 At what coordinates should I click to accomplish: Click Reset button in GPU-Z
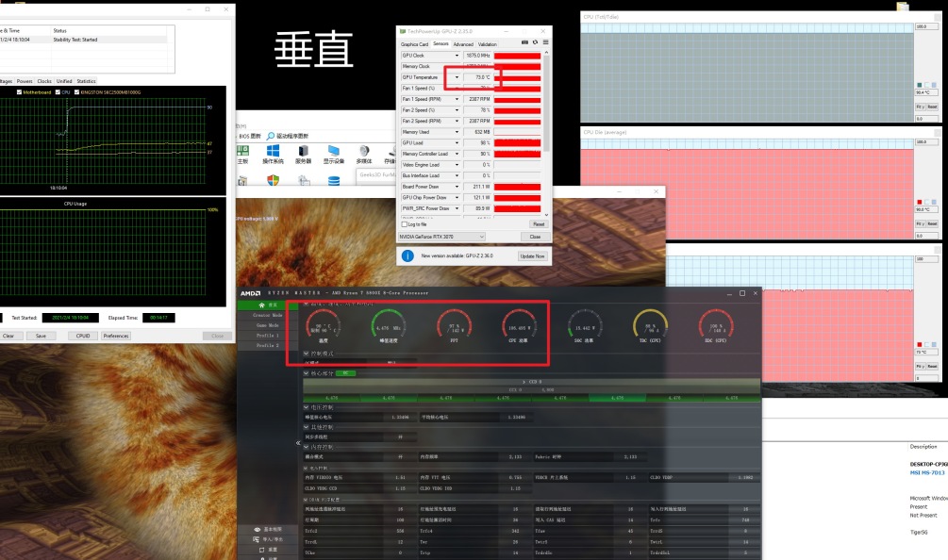(x=538, y=224)
